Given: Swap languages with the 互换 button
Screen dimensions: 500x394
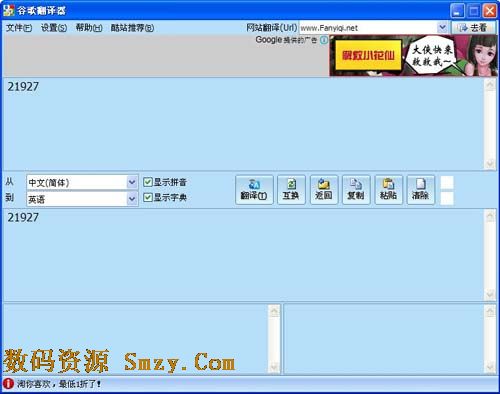Looking at the screenshot, I should coord(291,190).
